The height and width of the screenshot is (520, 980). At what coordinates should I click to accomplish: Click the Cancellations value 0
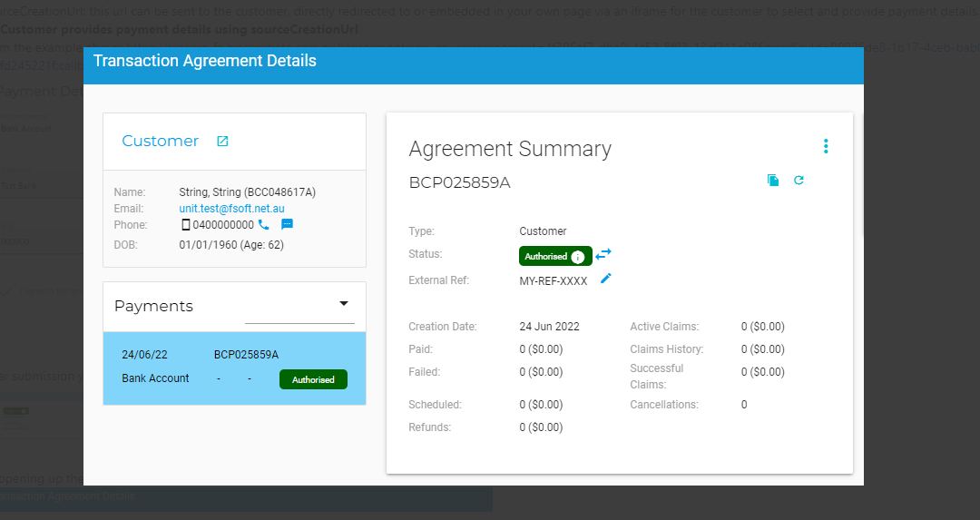pyautogui.click(x=744, y=405)
